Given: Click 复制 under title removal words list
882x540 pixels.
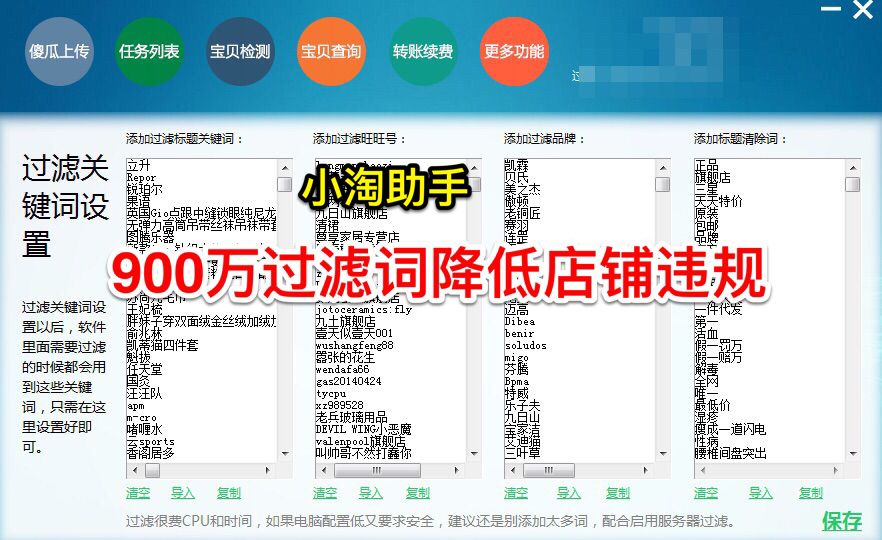Looking at the screenshot, I should pyautogui.click(x=811, y=493).
